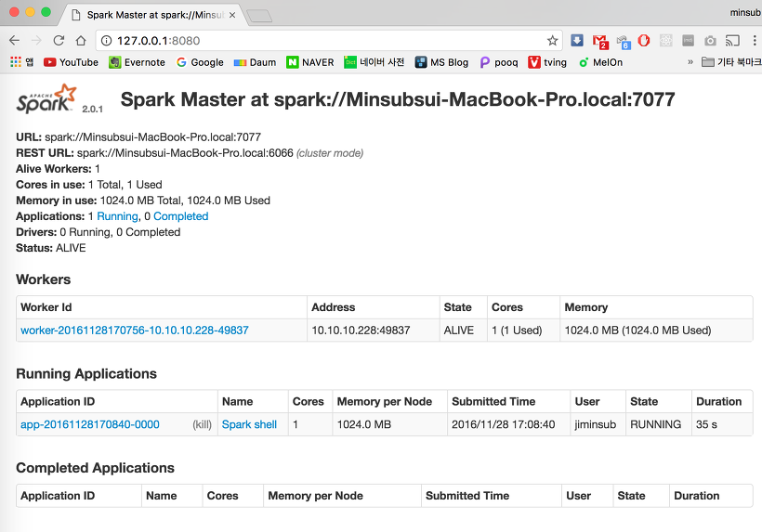This screenshot has width=762, height=532.
Task: Open the camera screenshot extension
Action: click(710, 41)
